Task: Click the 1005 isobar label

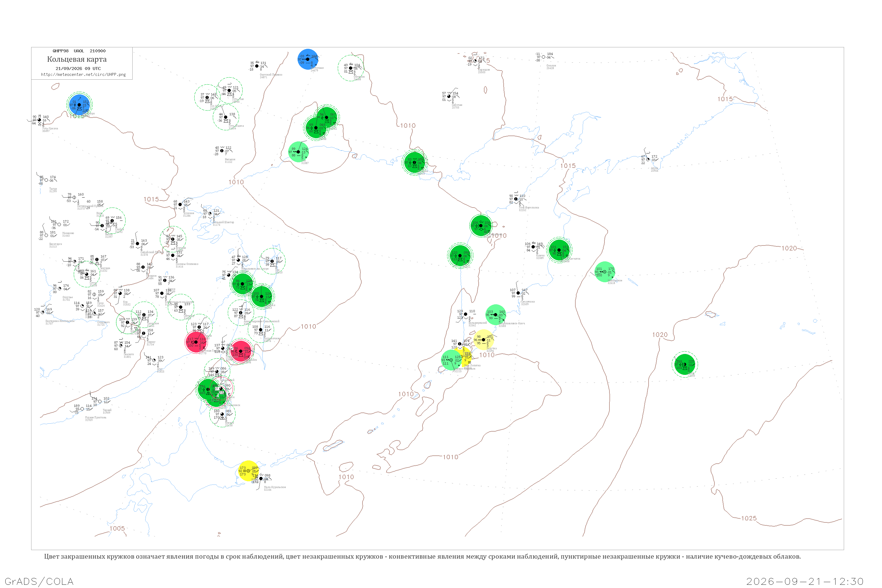Action: [x=117, y=528]
